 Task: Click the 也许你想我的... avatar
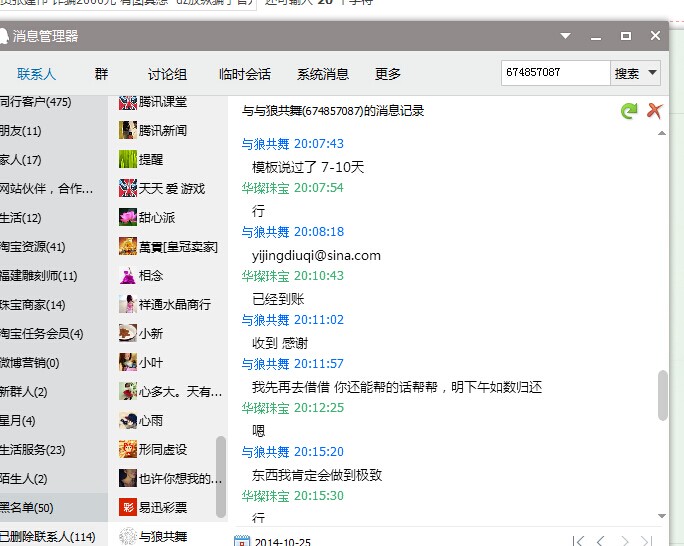coord(128,478)
